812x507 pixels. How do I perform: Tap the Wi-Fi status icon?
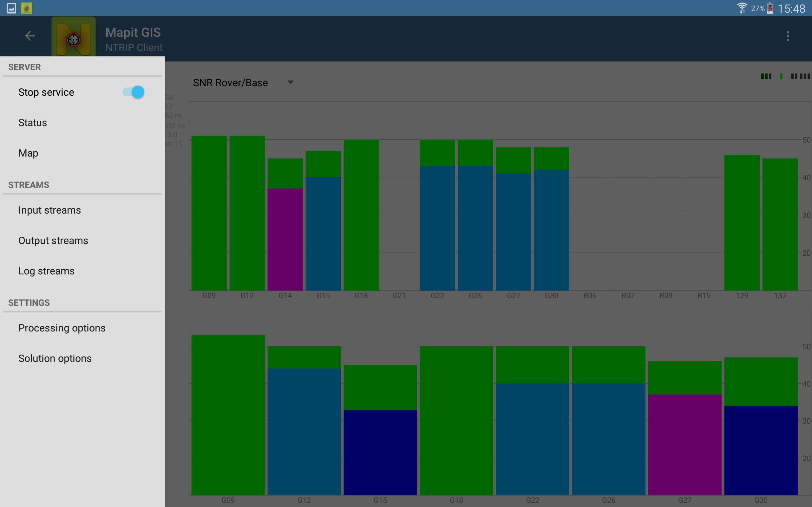[742, 8]
